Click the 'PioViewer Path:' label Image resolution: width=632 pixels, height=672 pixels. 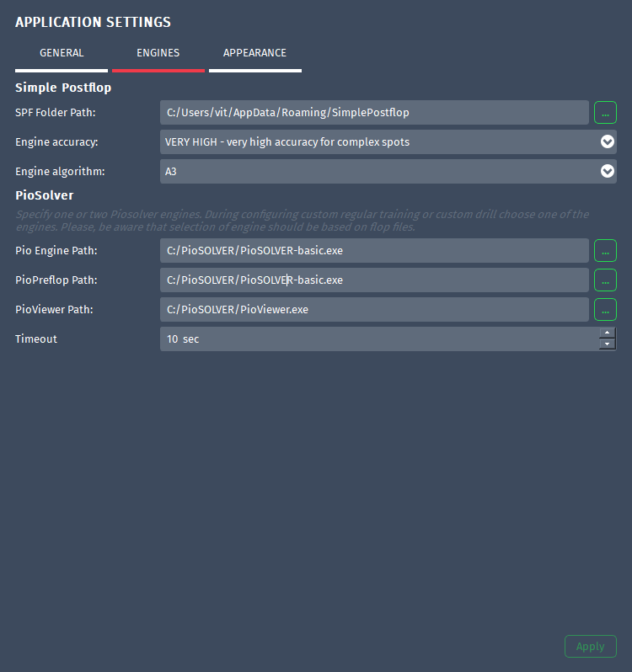(54, 310)
